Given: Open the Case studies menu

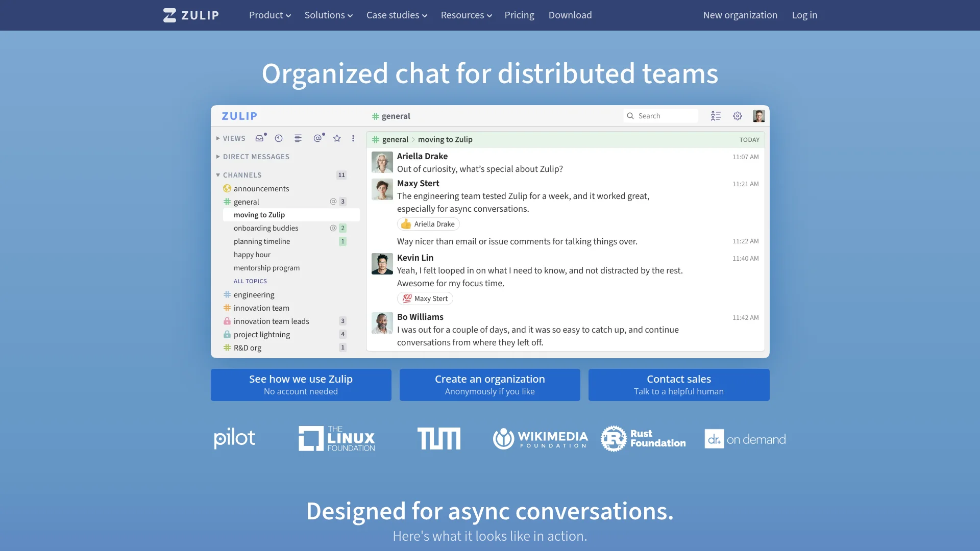Looking at the screenshot, I should pos(397,15).
